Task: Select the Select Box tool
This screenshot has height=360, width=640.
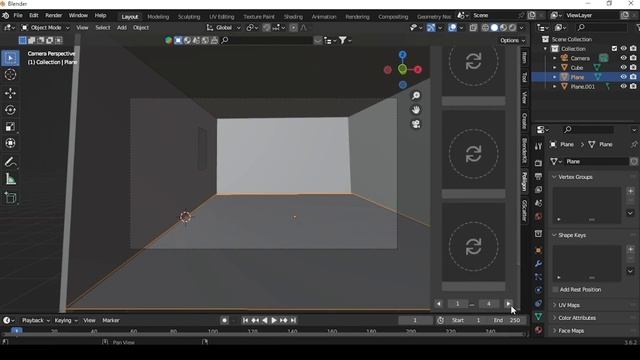Action: 11,58
